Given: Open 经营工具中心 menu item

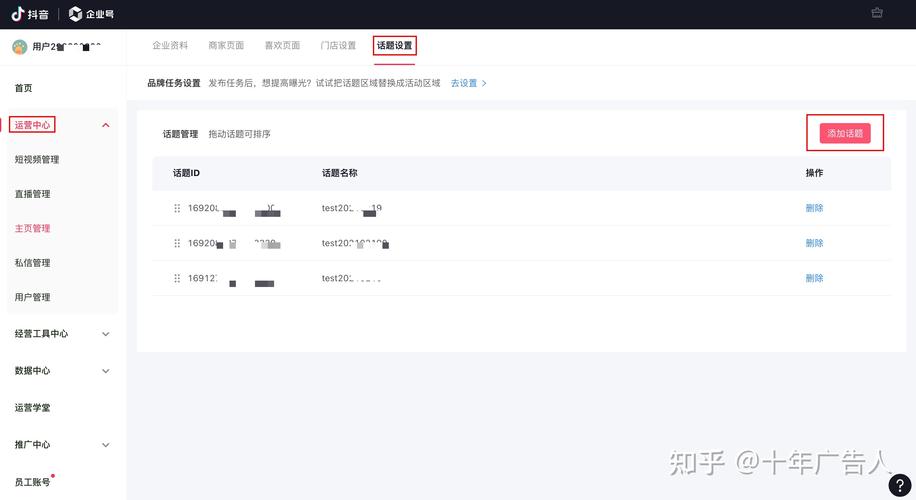Looking at the screenshot, I should (41, 334).
